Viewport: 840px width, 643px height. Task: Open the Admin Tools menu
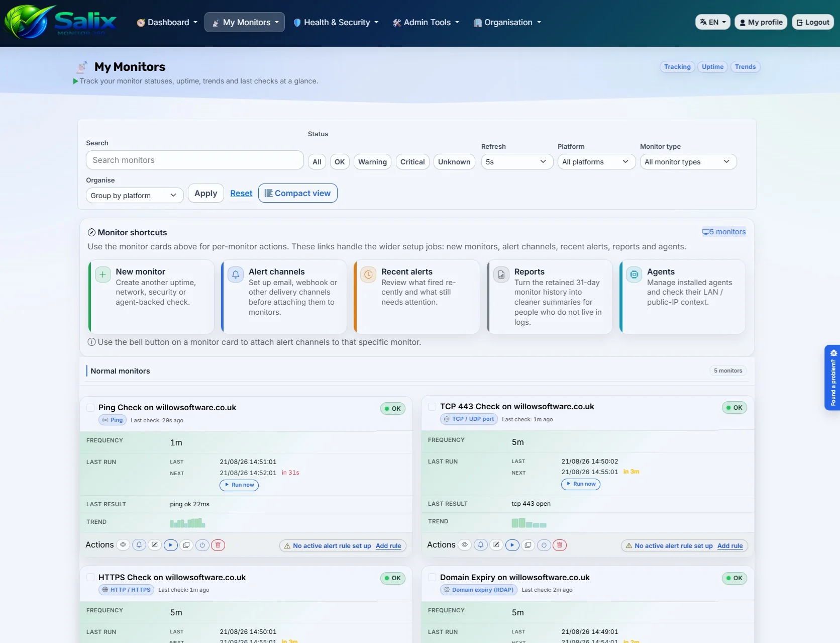(426, 22)
